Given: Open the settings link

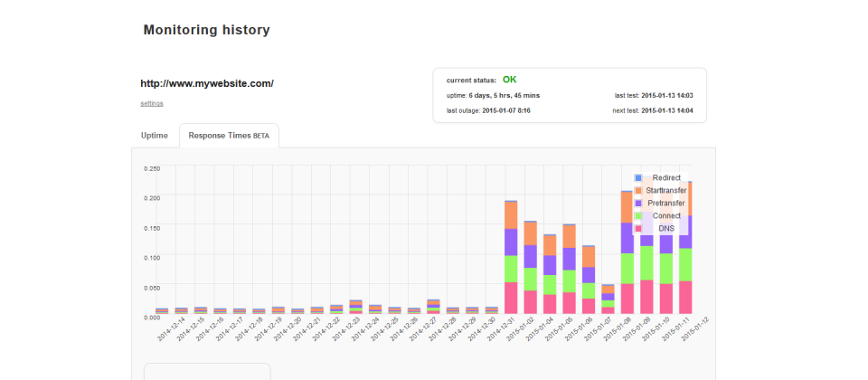Looking at the screenshot, I should click(152, 103).
